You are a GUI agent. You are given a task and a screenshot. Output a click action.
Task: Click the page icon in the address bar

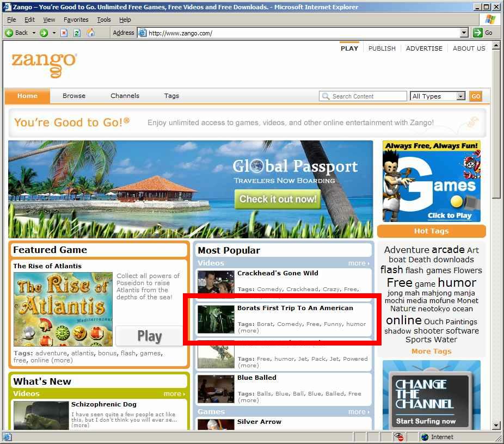142,33
